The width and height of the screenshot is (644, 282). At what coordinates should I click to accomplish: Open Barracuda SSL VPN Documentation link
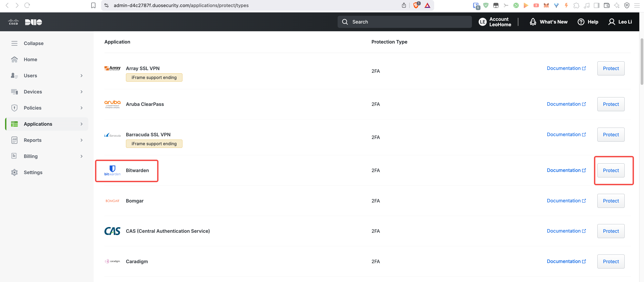(566, 134)
